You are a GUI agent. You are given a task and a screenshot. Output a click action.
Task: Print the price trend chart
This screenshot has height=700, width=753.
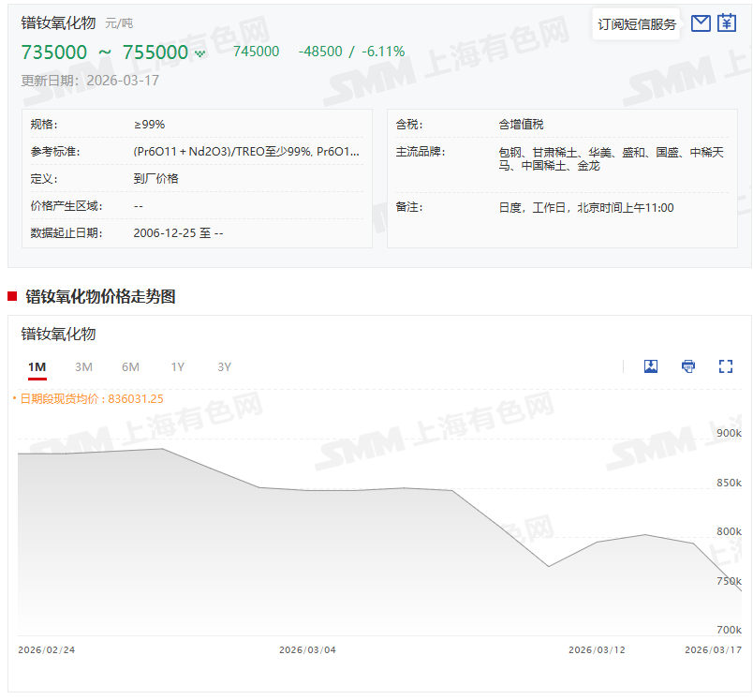(688, 366)
